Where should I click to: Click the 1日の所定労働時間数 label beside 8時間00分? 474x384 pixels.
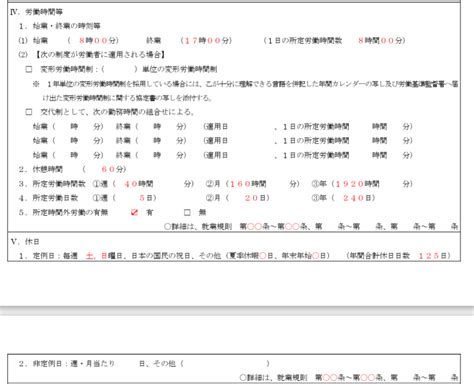tap(305, 41)
